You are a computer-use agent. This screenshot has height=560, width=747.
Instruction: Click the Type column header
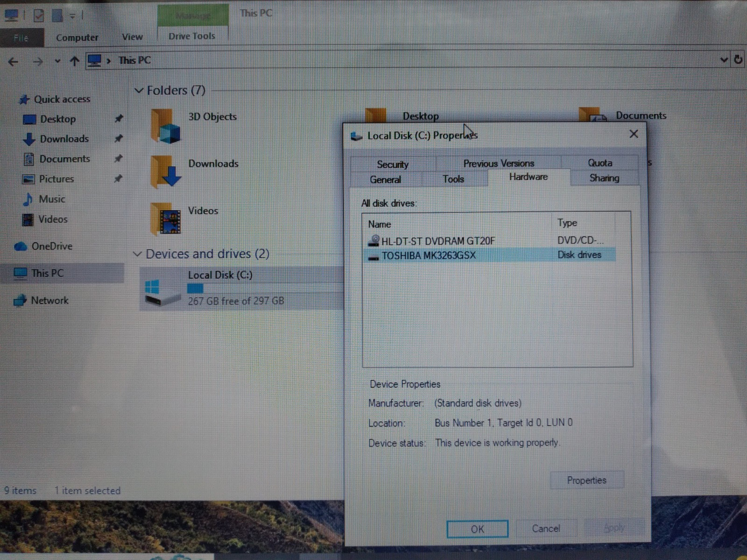click(x=584, y=223)
